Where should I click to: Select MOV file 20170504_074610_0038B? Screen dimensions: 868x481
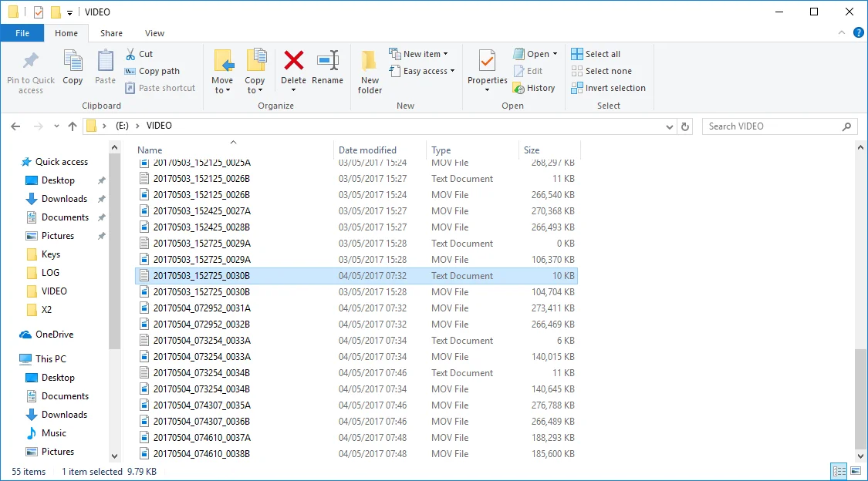click(x=356, y=454)
